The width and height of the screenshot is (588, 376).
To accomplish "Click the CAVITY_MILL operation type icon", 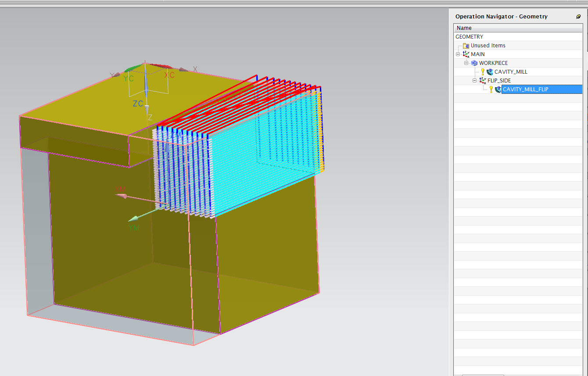I will [490, 72].
